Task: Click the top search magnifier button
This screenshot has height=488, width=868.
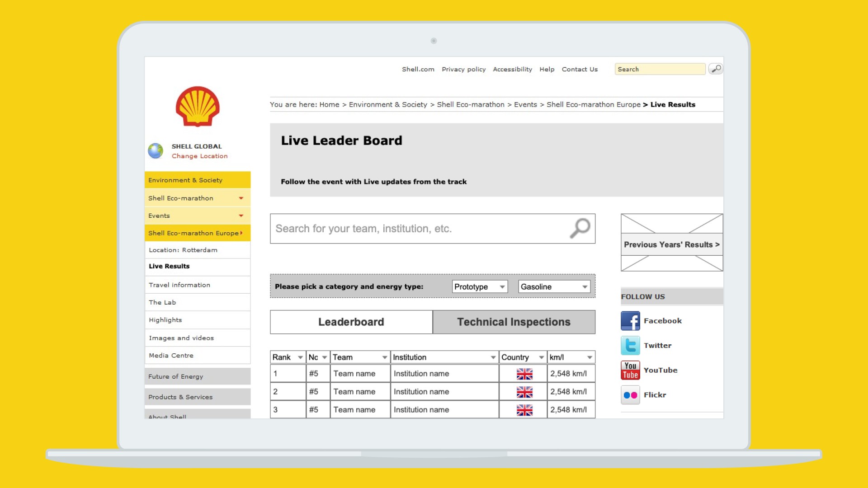Action: point(716,69)
